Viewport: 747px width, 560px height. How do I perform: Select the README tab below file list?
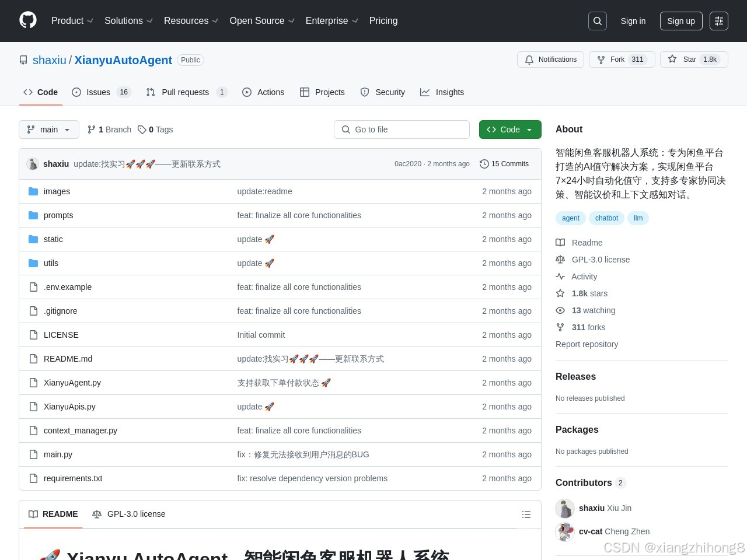(x=53, y=514)
